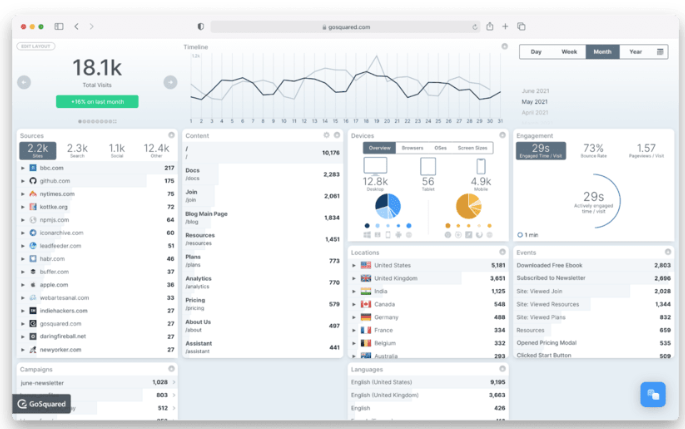Screen dimensions: 685x429
Task: Choose May 2021 in the month list
Action: (x=534, y=102)
